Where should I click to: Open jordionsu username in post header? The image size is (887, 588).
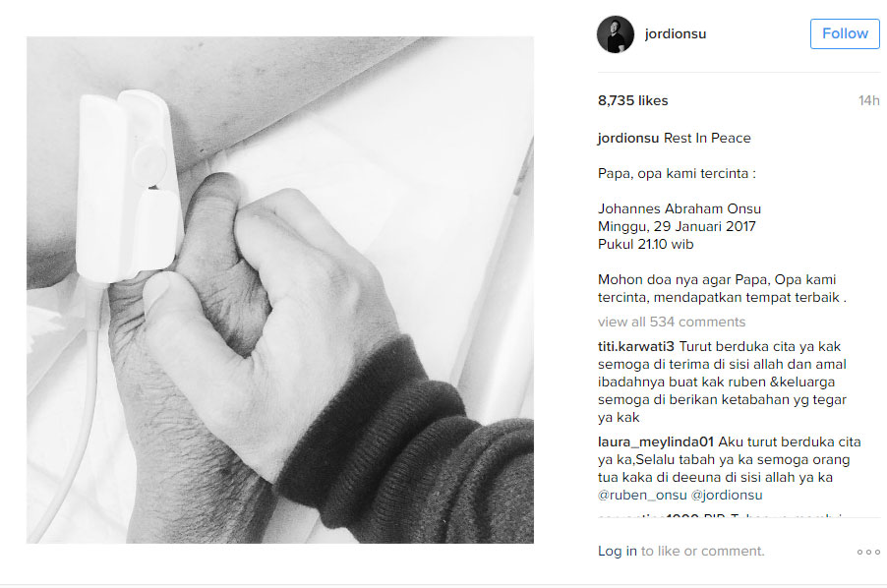coord(676,33)
